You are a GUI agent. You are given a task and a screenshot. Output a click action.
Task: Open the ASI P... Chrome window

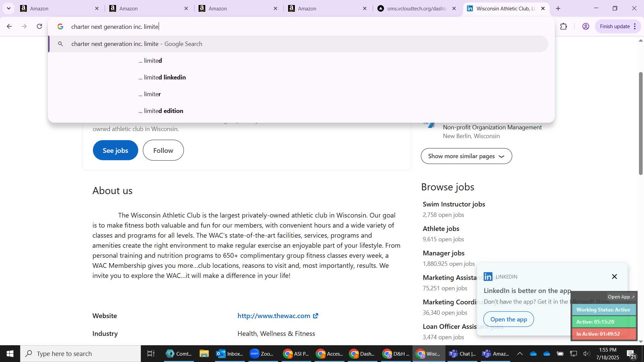pos(296,354)
